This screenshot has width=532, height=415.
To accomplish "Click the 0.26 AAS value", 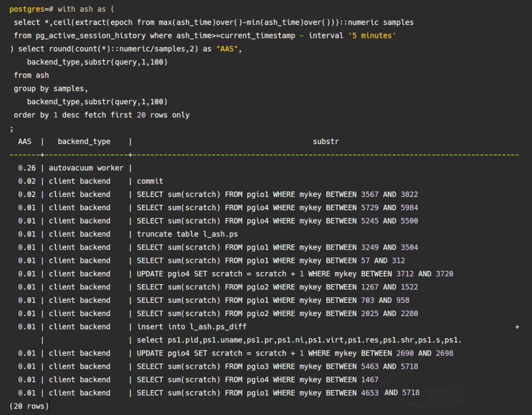I will click(x=27, y=168).
